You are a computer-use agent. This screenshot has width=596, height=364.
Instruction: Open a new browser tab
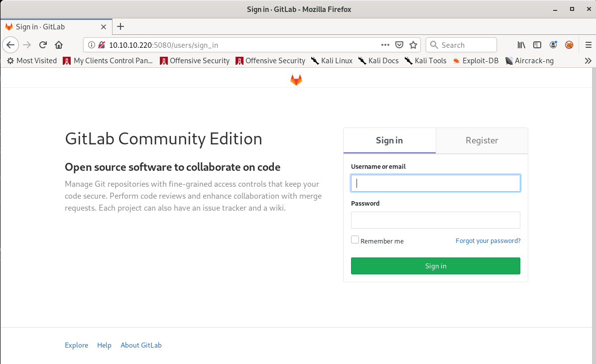tap(120, 27)
